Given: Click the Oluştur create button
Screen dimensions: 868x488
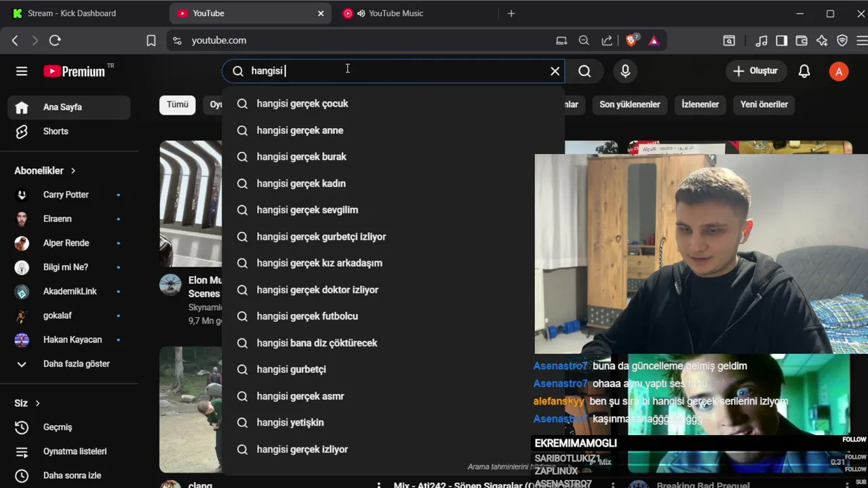Looking at the screenshot, I should [755, 71].
